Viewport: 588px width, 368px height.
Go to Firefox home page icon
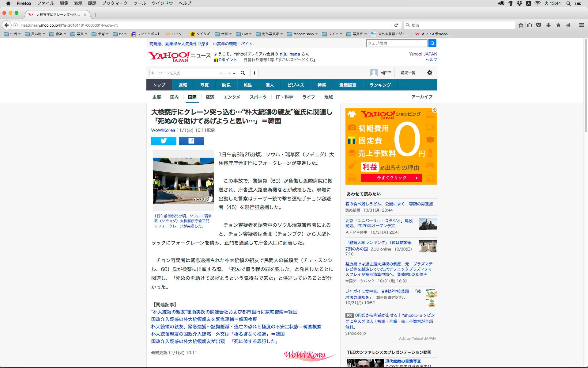tap(558, 25)
